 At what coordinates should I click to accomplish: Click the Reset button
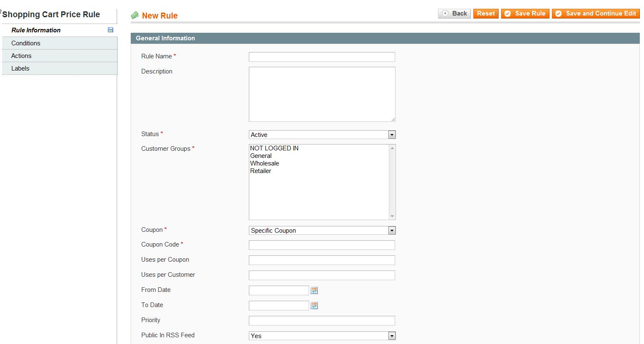[x=486, y=13]
